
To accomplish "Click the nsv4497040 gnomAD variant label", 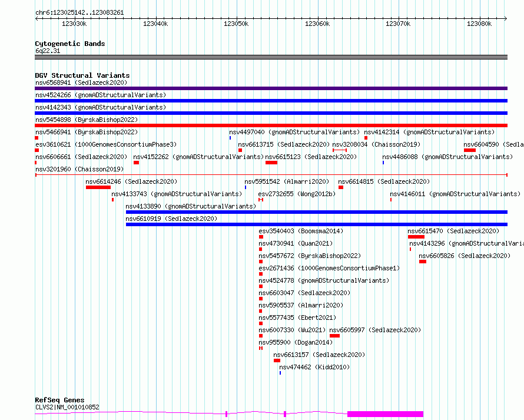I will (x=294, y=132).
